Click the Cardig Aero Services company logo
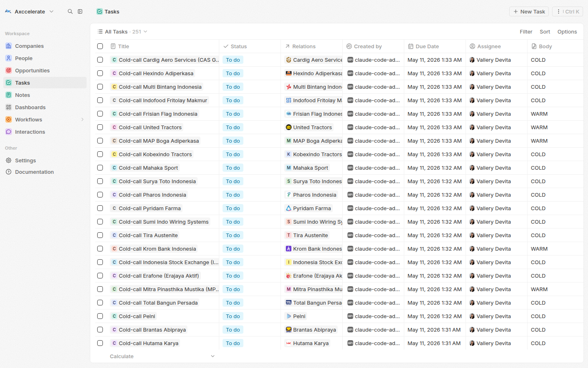 289,60
